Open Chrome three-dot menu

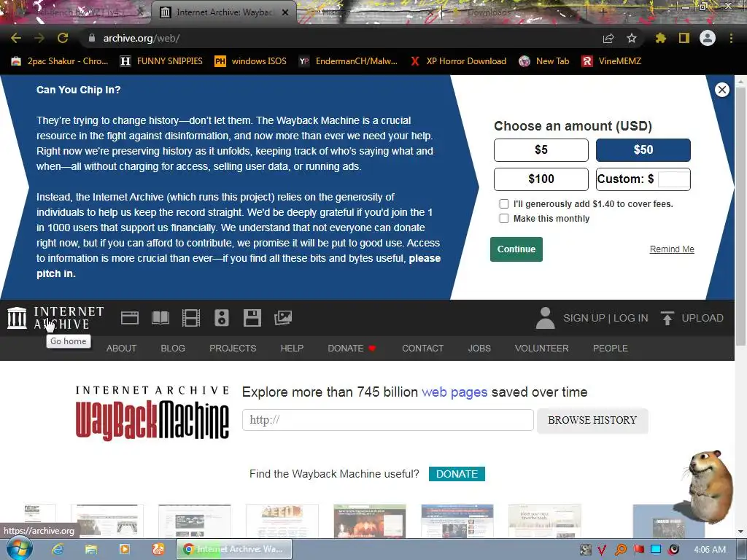731,38
